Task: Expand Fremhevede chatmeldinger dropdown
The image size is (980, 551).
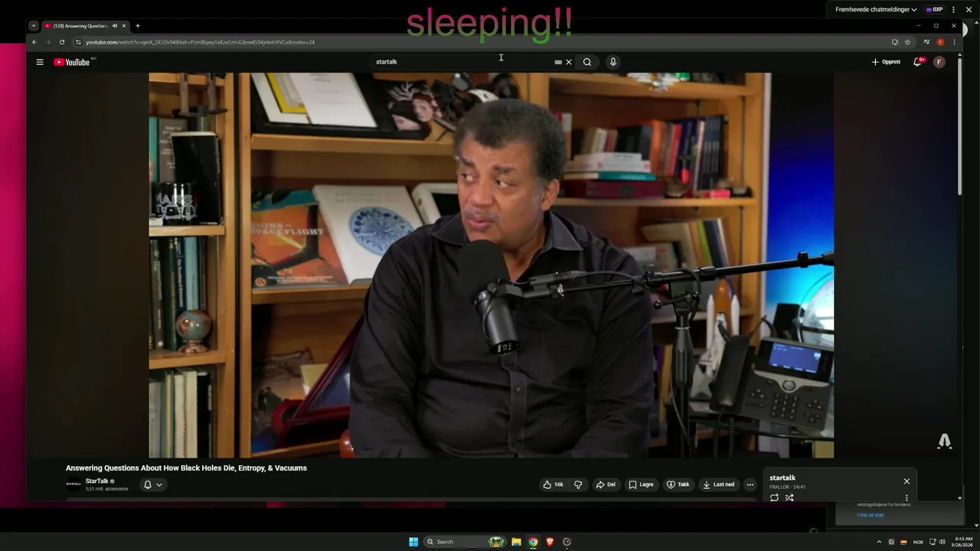Action: click(x=876, y=10)
